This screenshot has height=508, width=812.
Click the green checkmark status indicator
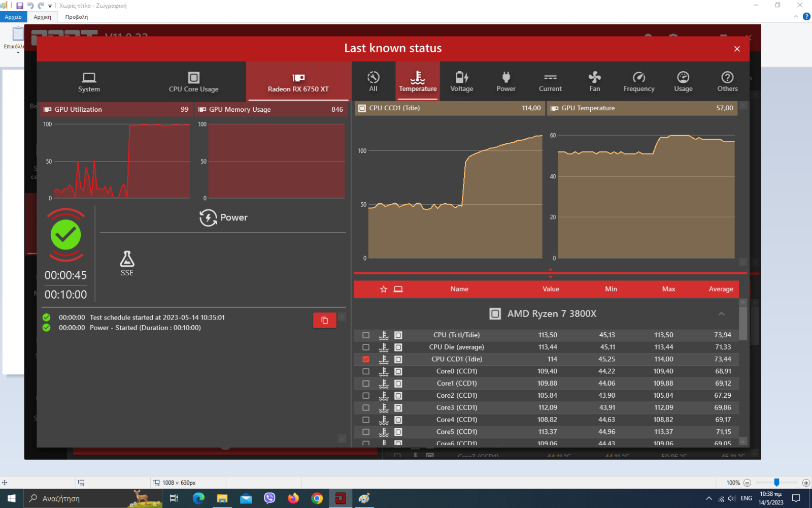[x=66, y=235]
